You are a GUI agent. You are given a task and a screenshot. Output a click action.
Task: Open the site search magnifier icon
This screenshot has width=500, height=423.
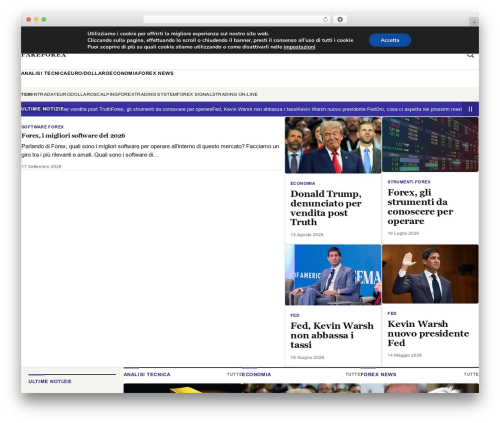[x=470, y=55]
